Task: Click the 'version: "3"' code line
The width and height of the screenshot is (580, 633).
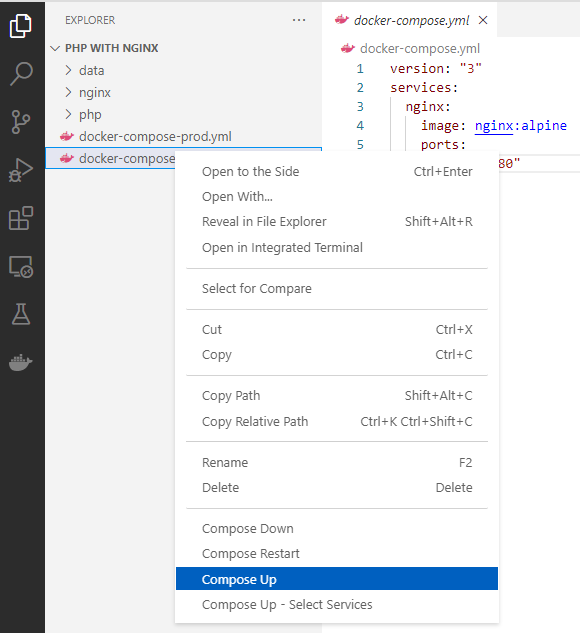Action: 436,69
